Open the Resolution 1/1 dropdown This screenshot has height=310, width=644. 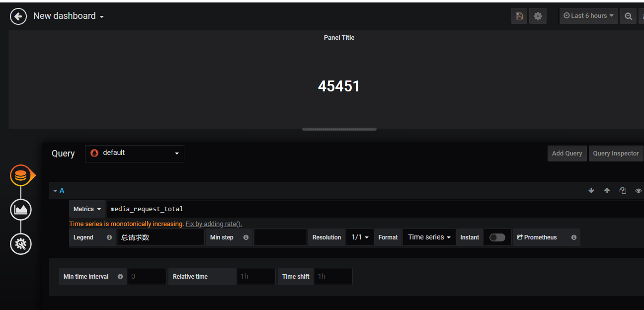(x=360, y=237)
